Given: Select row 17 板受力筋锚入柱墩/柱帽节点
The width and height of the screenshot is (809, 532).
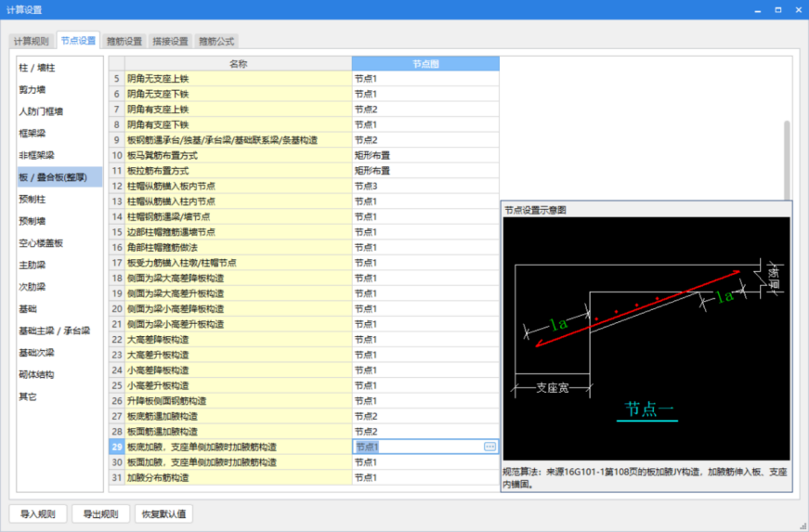Looking at the screenshot, I should tap(239, 263).
